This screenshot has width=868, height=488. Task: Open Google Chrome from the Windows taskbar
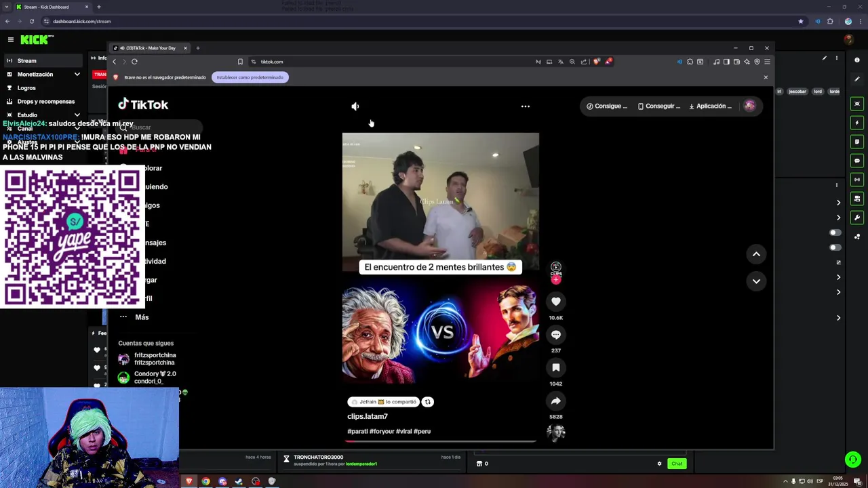[x=205, y=481]
